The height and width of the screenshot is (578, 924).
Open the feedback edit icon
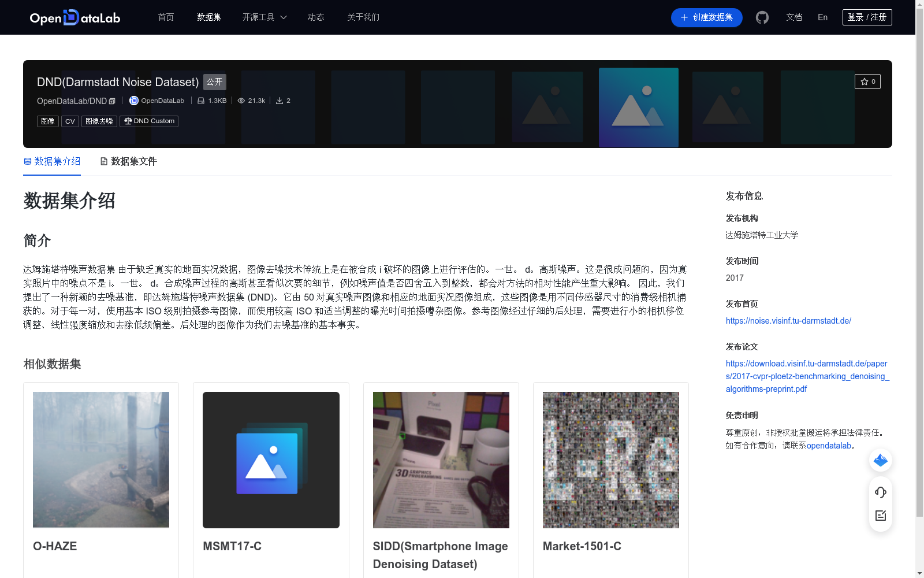pos(881,516)
